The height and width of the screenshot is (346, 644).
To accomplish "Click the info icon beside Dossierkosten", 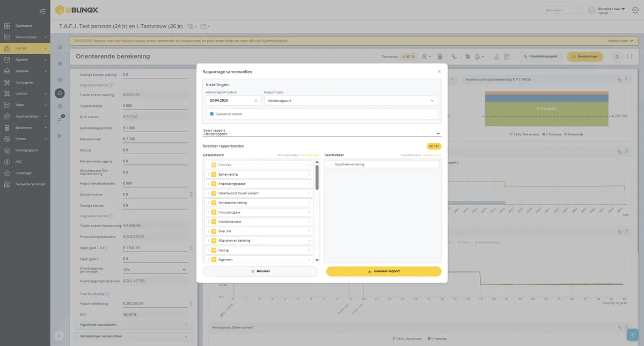I will pos(191,194).
